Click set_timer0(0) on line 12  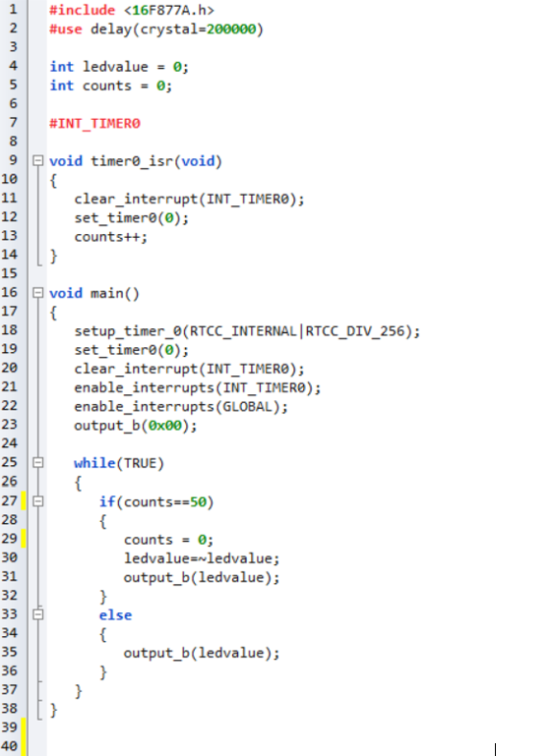pyautogui.click(x=131, y=218)
